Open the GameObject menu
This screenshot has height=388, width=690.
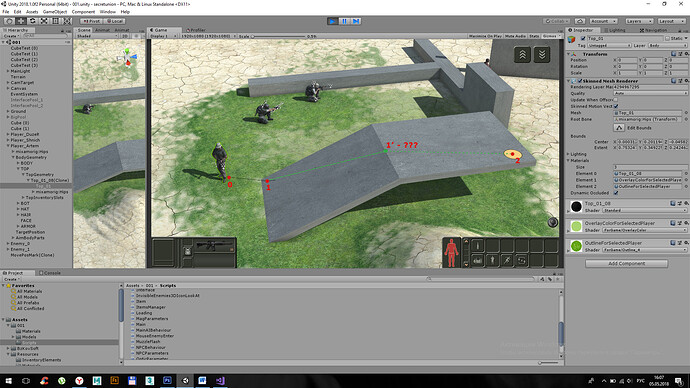[x=55, y=12]
